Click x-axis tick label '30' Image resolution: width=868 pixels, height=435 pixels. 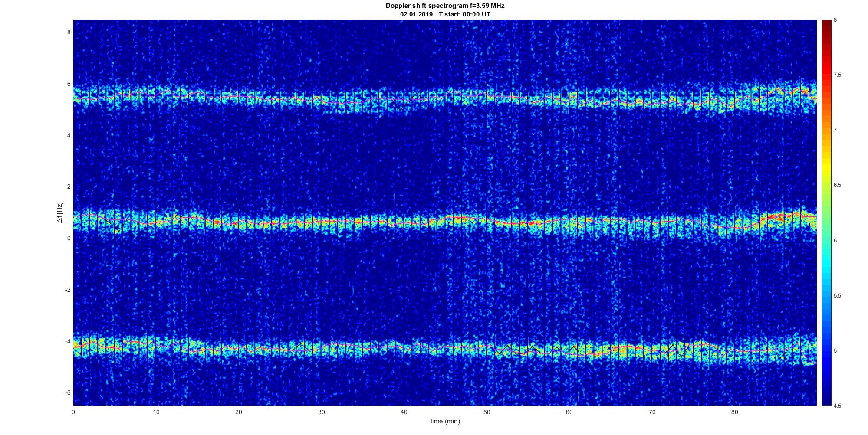321,412
